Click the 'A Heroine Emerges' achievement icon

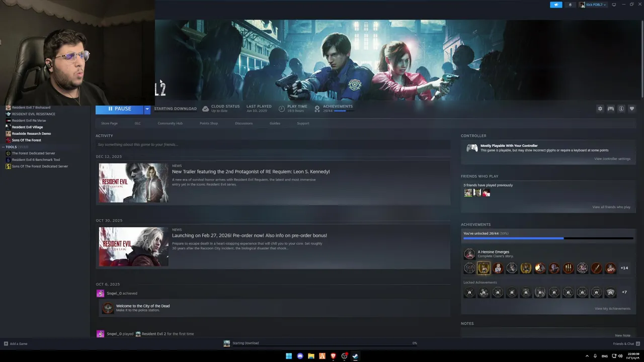click(469, 254)
